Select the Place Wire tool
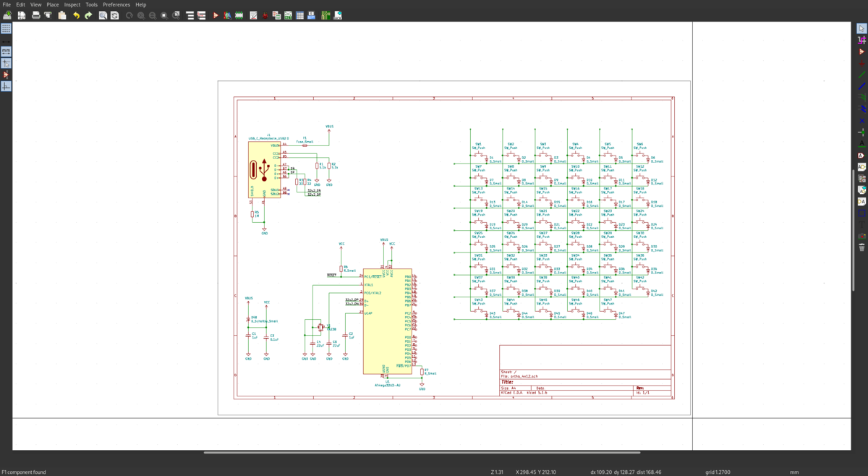The height and width of the screenshot is (476, 868). click(x=861, y=75)
